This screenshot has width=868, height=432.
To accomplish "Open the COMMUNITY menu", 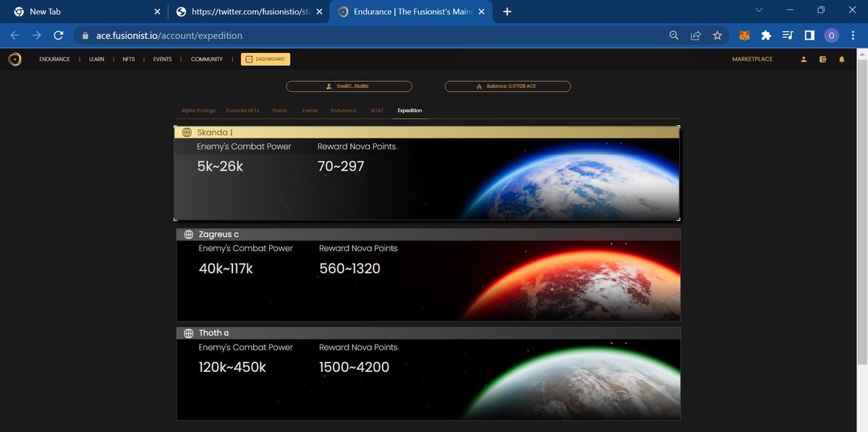I will pyautogui.click(x=207, y=59).
